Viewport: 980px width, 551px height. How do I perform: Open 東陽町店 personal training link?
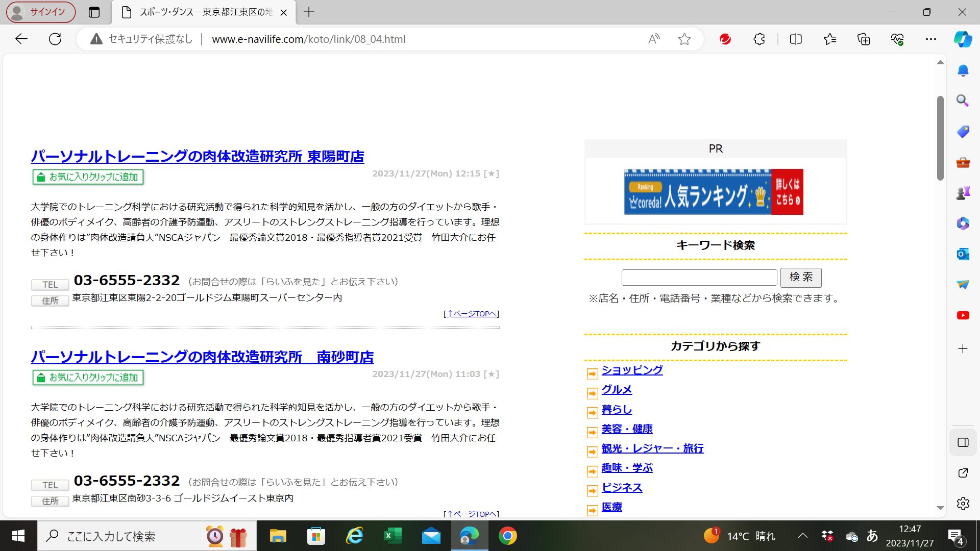pos(197,156)
